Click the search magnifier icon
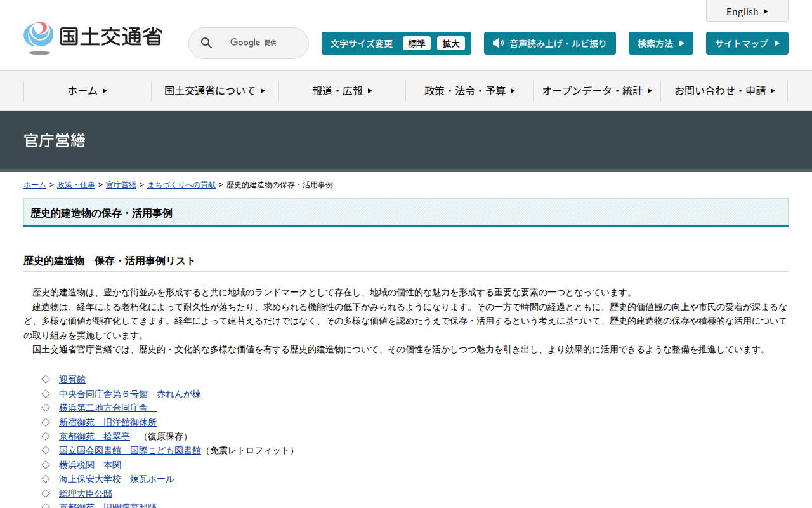812x508 pixels. 206,43
